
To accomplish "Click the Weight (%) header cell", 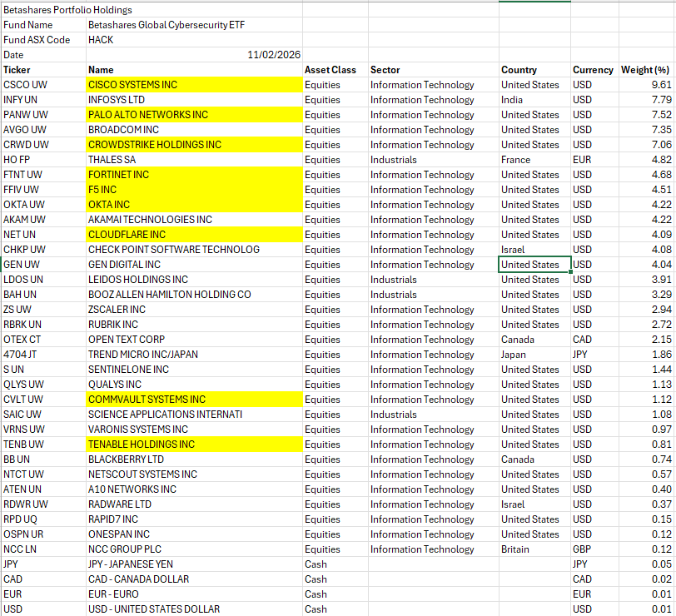I will 646,70.
